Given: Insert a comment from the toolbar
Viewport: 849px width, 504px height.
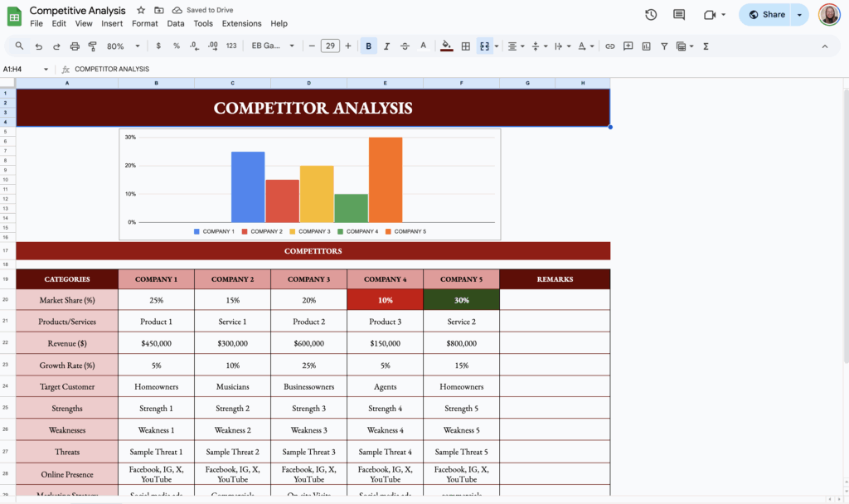Looking at the screenshot, I should click(628, 46).
